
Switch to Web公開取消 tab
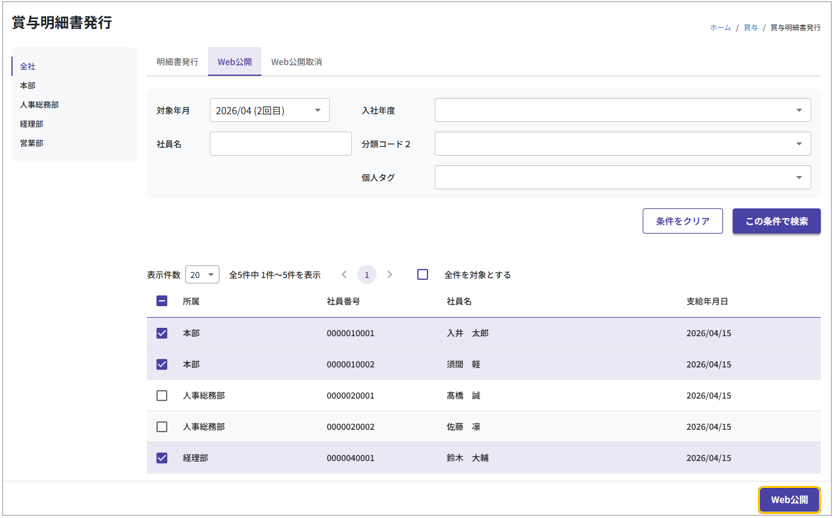point(296,62)
